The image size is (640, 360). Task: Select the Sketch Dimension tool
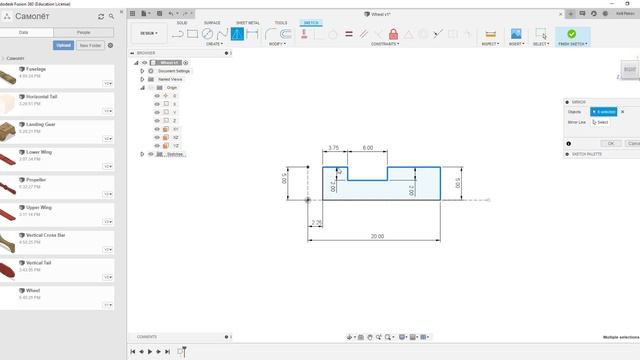(x=252, y=34)
